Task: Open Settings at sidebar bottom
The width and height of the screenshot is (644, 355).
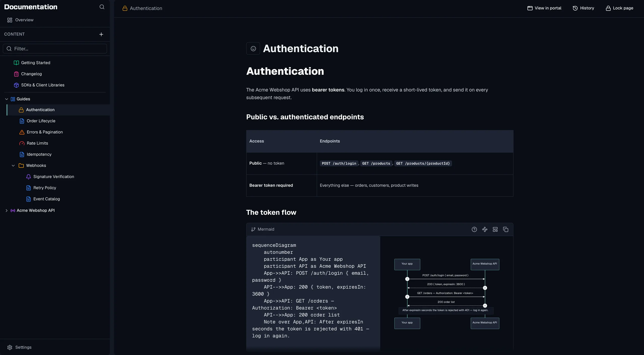Action: [23, 347]
